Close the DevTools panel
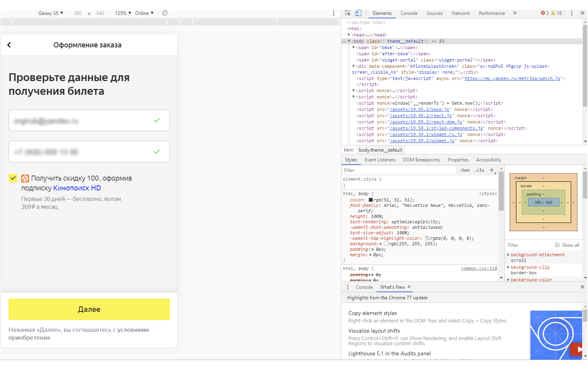The image size is (588, 371). point(582,13)
